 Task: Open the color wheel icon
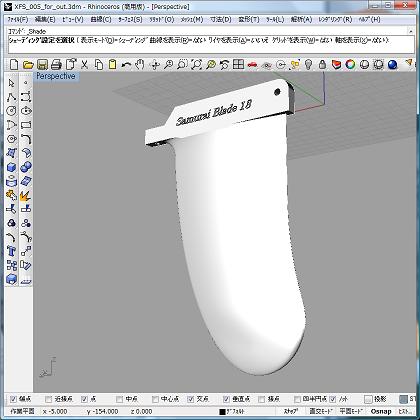pyautogui.click(x=350, y=64)
